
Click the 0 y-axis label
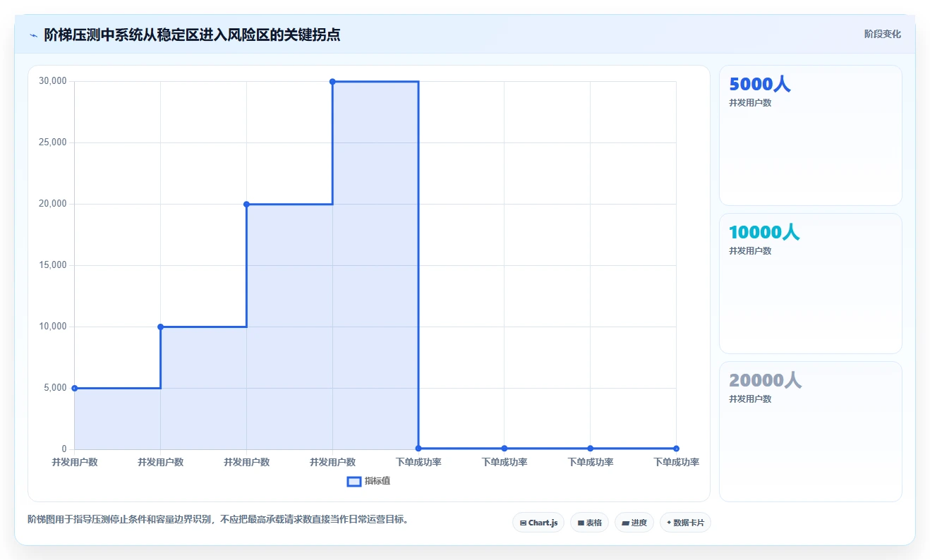pyautogui.click(x=64, y=449)
